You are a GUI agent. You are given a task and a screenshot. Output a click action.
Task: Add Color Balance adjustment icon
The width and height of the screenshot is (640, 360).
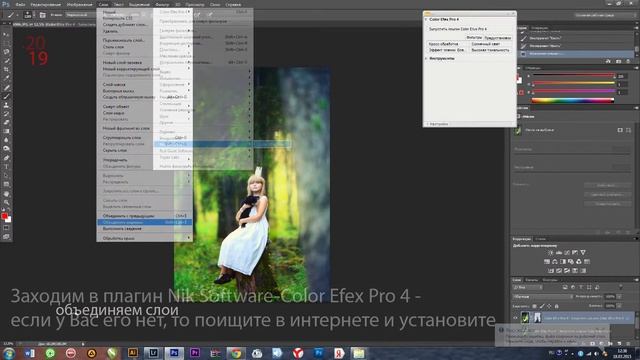tap(555, 262)
